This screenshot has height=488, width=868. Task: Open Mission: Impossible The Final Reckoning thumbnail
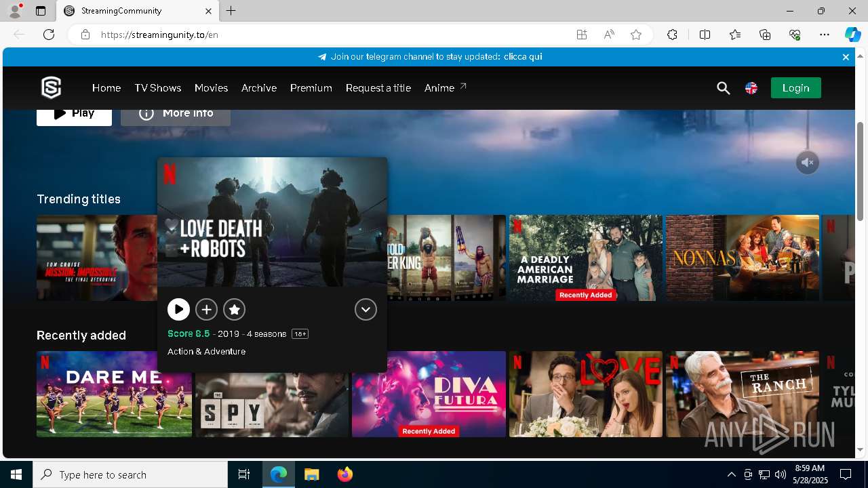[97, 258]
